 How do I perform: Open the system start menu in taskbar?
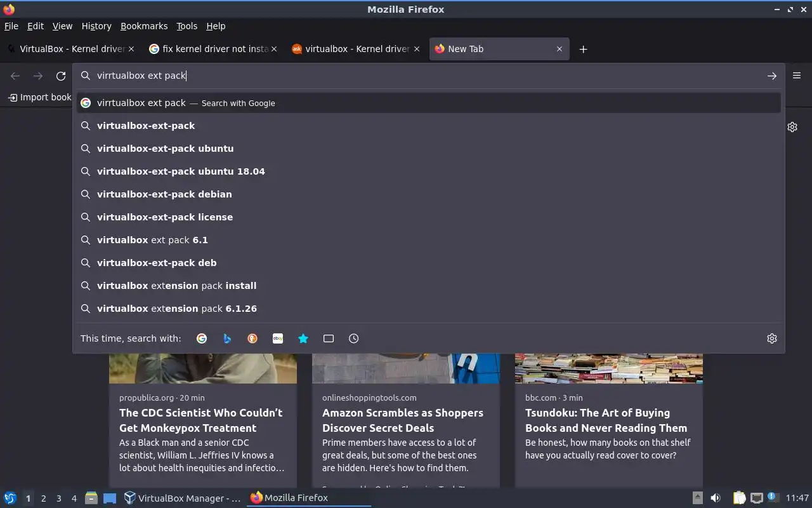click(10, 498)
